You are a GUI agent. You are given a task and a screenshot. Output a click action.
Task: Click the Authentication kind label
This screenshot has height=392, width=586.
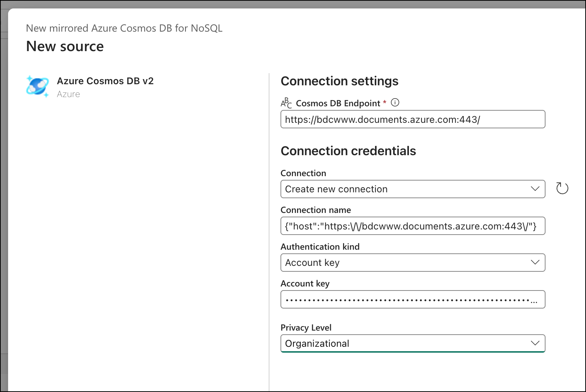pos(320,247)
